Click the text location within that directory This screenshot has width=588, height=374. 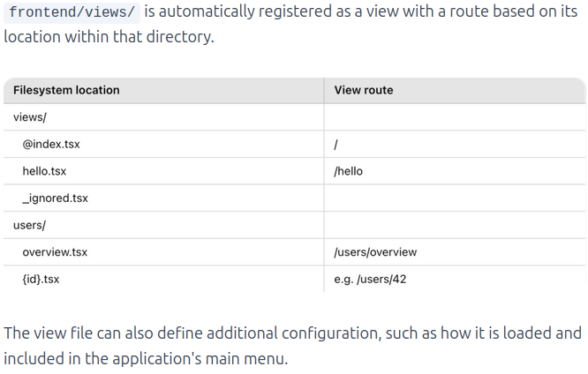pos(109,37)
